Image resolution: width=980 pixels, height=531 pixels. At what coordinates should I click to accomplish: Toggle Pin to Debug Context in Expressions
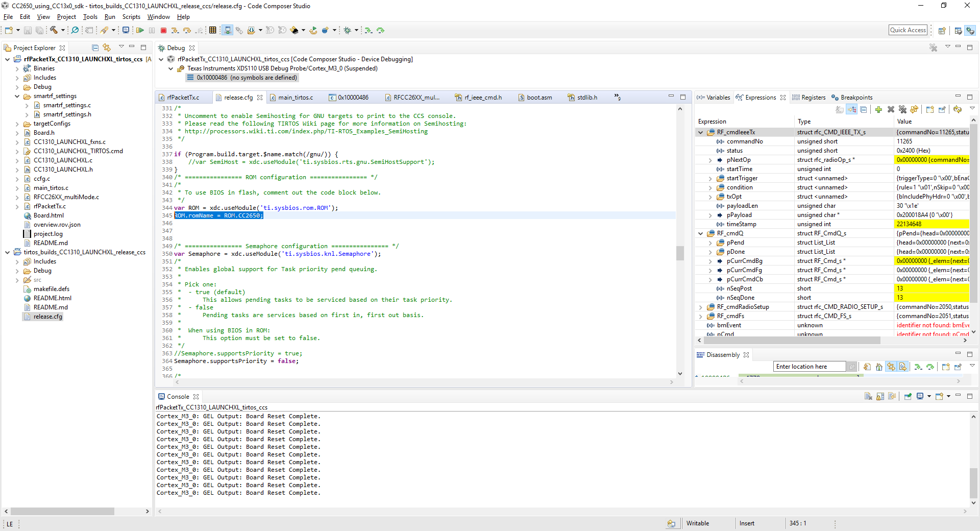point(942,110)
